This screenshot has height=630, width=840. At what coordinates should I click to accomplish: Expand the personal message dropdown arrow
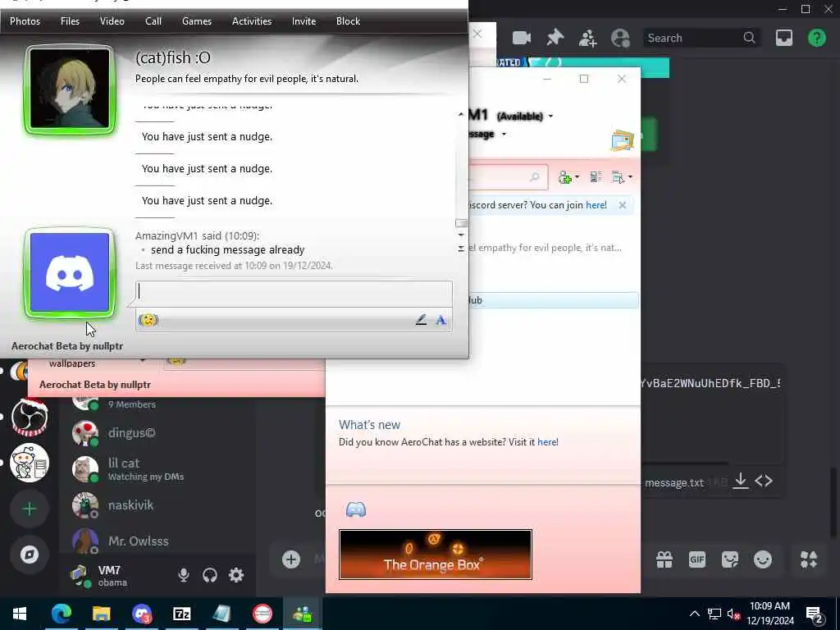(504, 134)
